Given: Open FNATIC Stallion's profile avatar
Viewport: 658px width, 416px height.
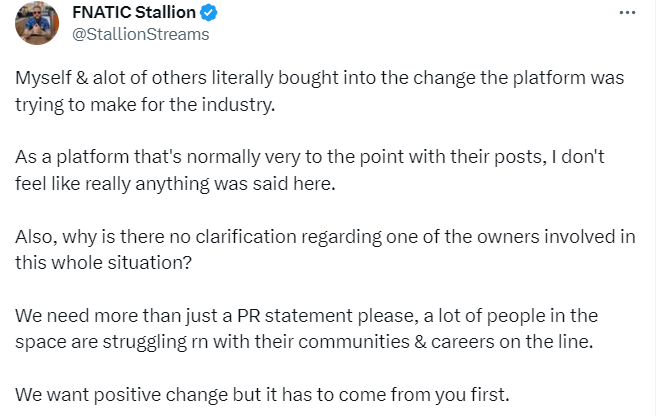Looking at the screenshot, I should click(37, 23).
